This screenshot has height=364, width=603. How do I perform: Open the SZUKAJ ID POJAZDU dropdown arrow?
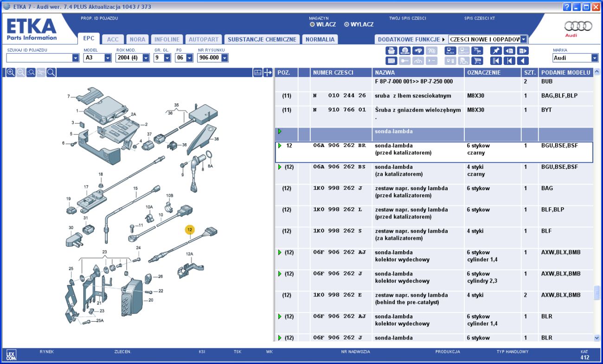click(x=76, y=58)
